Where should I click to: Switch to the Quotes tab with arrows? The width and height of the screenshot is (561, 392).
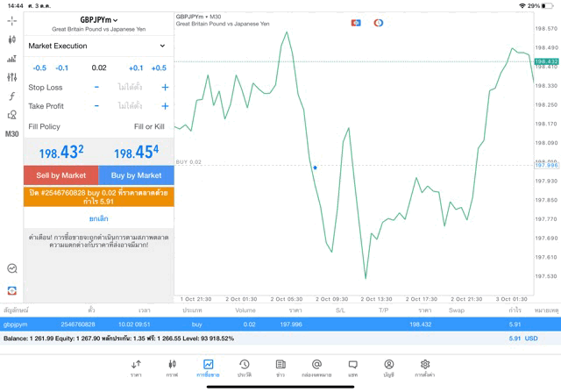(136, 367)
